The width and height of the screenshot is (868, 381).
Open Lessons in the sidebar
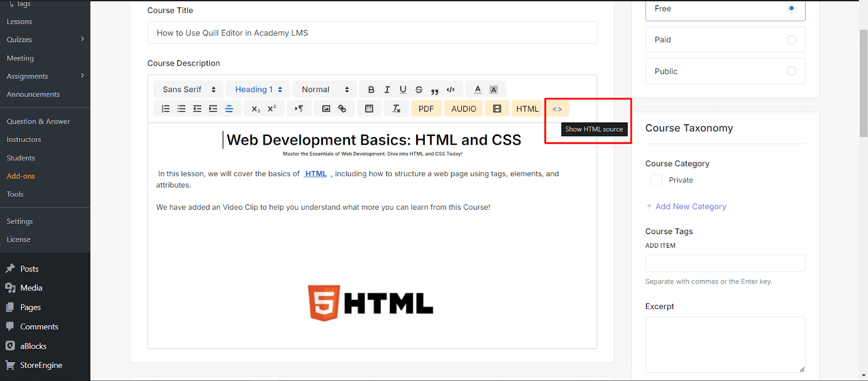coord(20,22)
